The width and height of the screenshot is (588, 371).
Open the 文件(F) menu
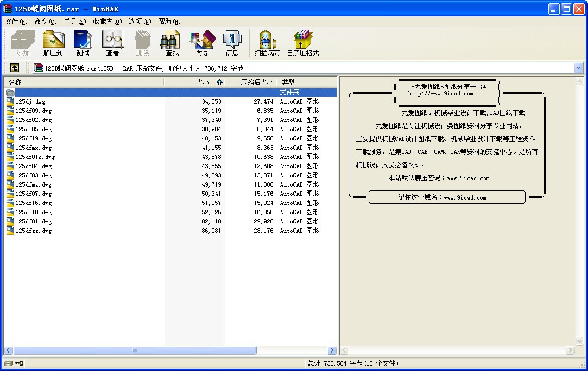[16, 22]
